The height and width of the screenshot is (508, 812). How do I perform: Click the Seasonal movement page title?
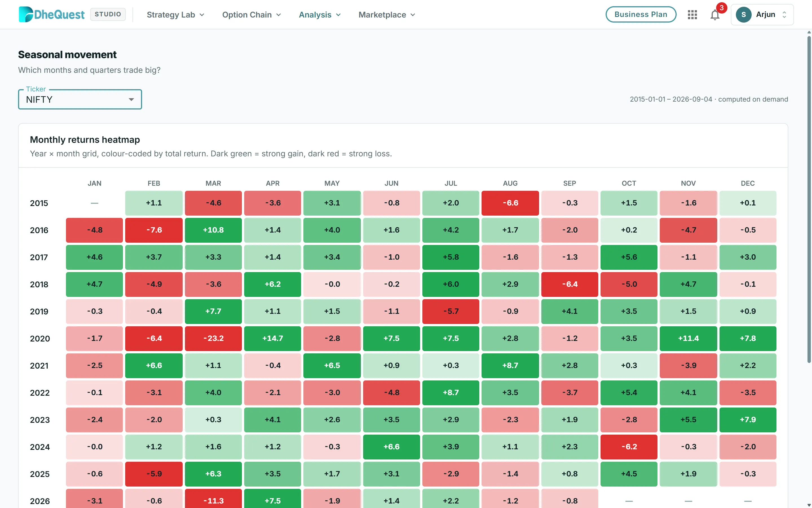point(67,55)
